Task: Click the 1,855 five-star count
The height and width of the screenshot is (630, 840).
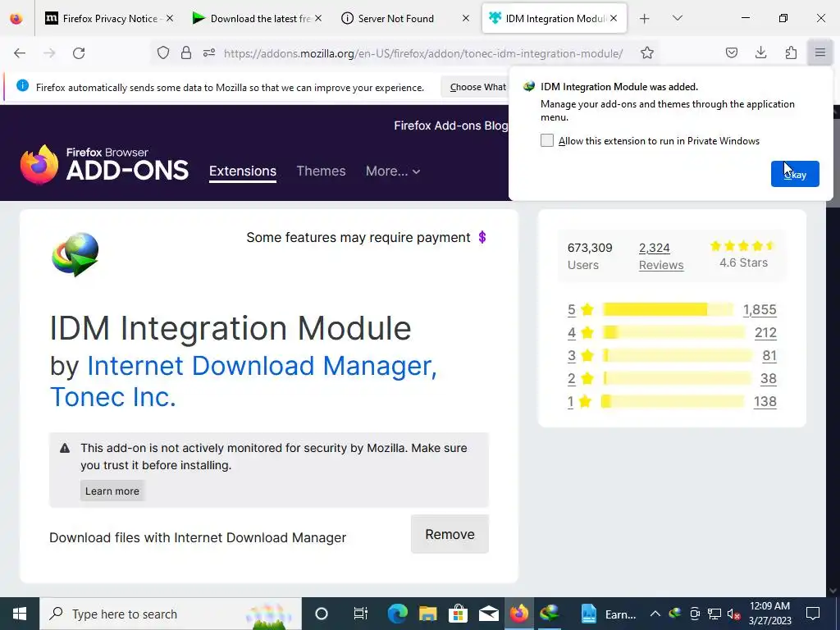Action: pyautogui.click(x=760, y=309)
